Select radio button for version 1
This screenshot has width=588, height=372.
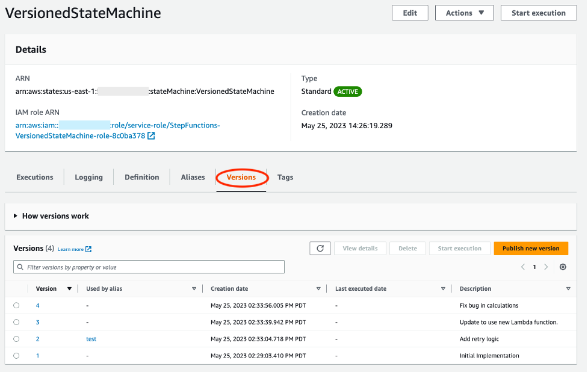coord(16,356)
